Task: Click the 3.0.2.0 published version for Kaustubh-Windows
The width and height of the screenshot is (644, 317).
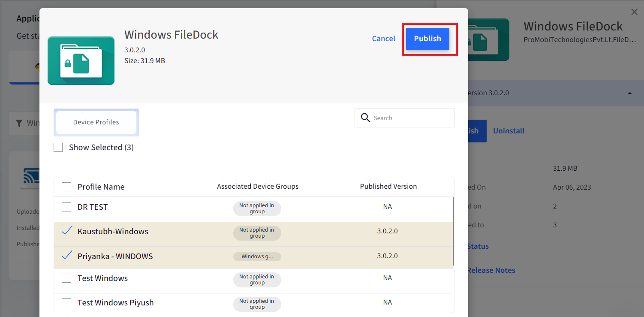Action: [388, 231]
